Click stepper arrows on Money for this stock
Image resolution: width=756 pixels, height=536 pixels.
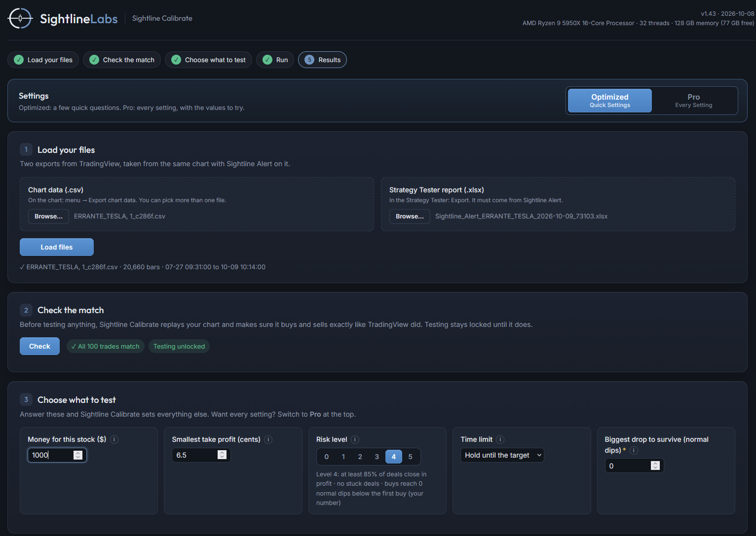point(78,455)
